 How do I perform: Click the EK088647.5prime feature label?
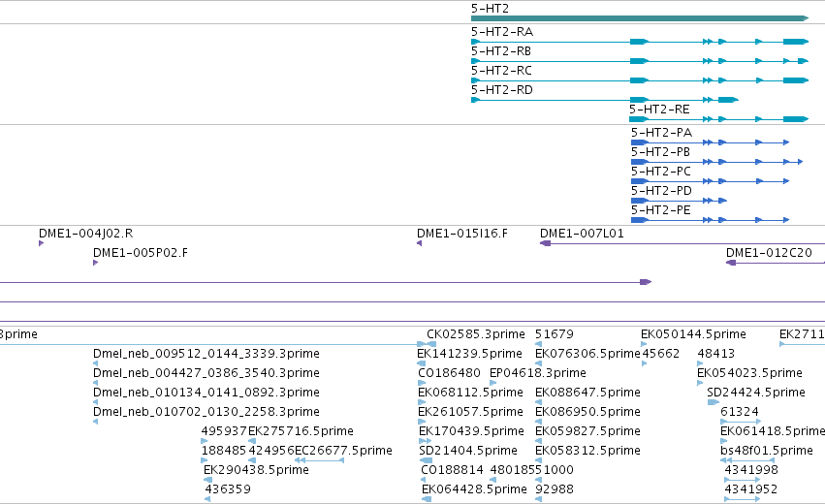(587, 393)
